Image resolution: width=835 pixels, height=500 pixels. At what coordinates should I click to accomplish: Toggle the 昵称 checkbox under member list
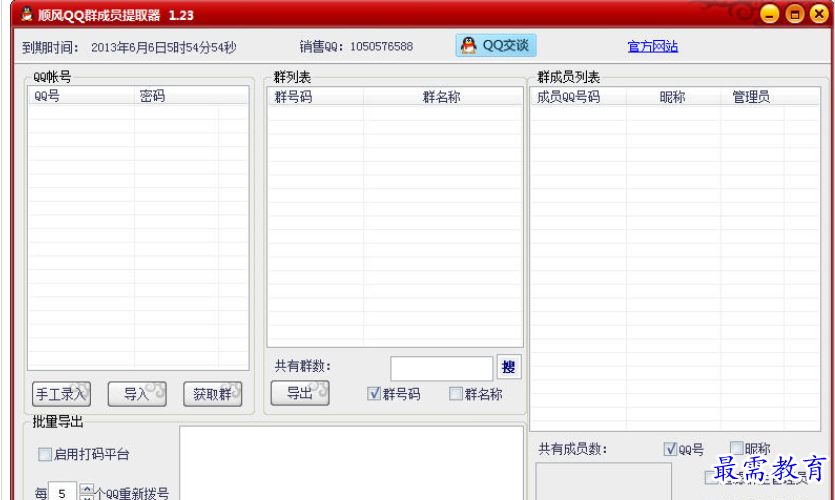tap(736, 447)
